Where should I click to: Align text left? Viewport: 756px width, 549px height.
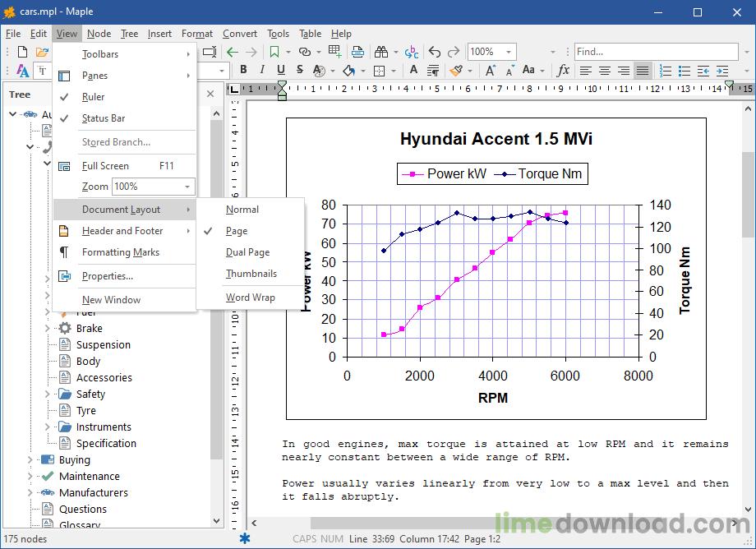pyautogui.click(x=585, y=71)
